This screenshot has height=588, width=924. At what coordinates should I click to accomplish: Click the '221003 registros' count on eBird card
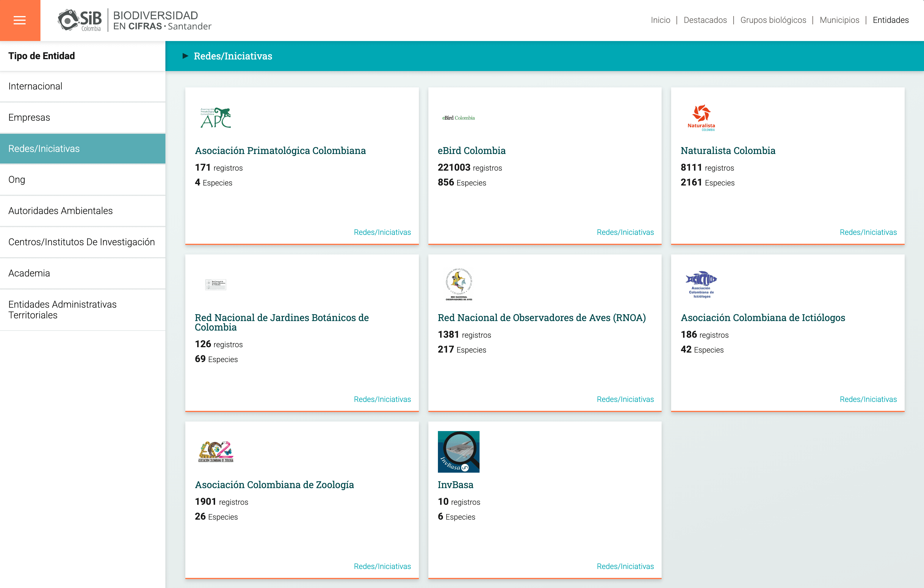click(x=470, y=168)
